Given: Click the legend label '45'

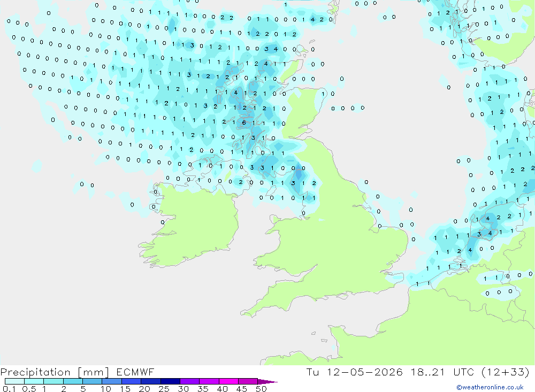Looking at the screenshot, I should tap(242, 389).
